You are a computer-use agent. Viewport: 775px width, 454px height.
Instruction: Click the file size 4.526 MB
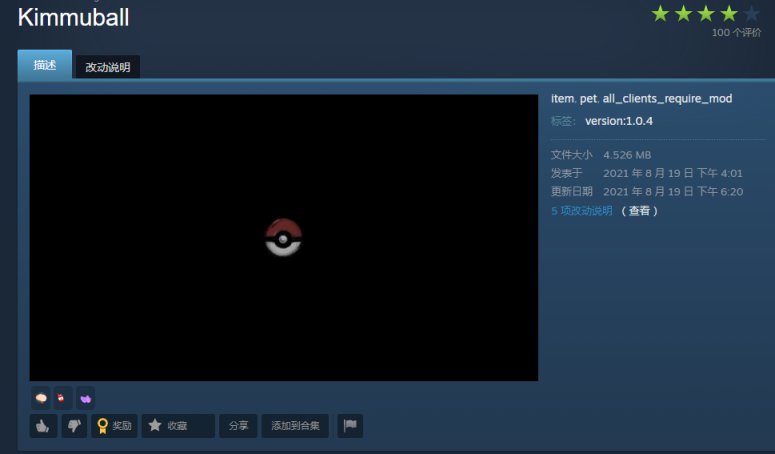627,155
